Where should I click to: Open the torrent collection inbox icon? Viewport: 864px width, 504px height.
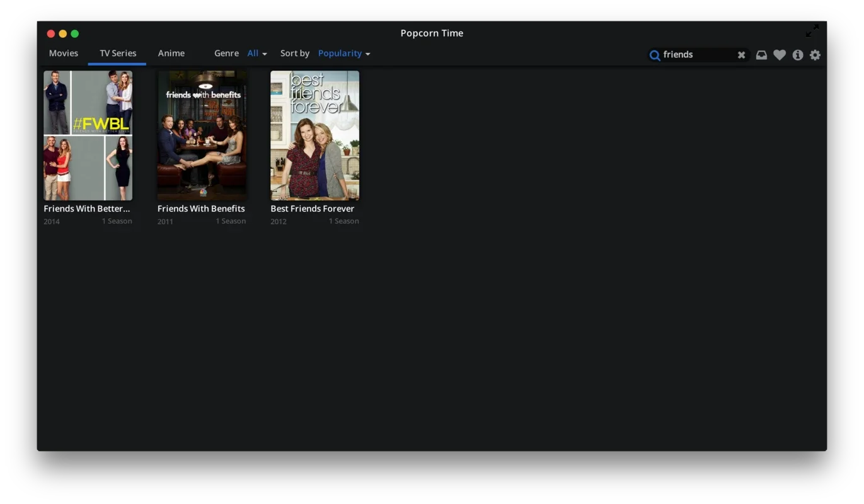(761, 55)
